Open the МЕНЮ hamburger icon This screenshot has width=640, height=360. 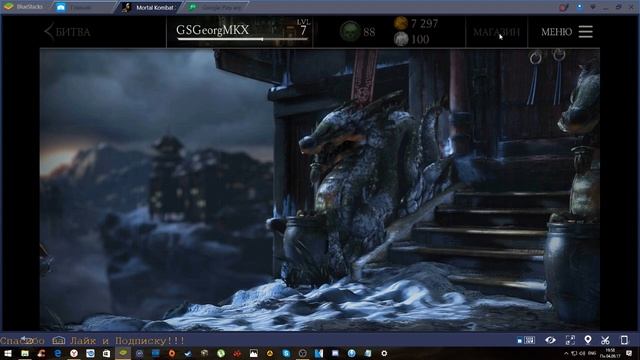[x=585, y=31]
